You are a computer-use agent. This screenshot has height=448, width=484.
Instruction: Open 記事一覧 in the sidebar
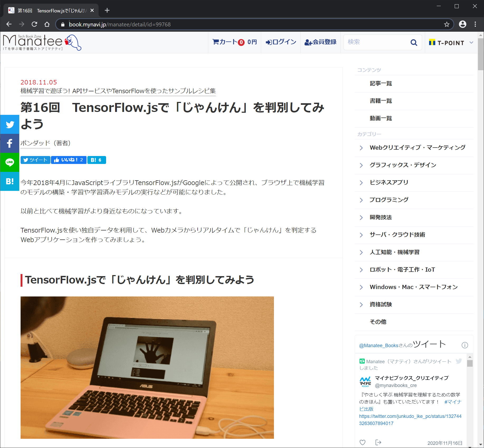point(381,83)
